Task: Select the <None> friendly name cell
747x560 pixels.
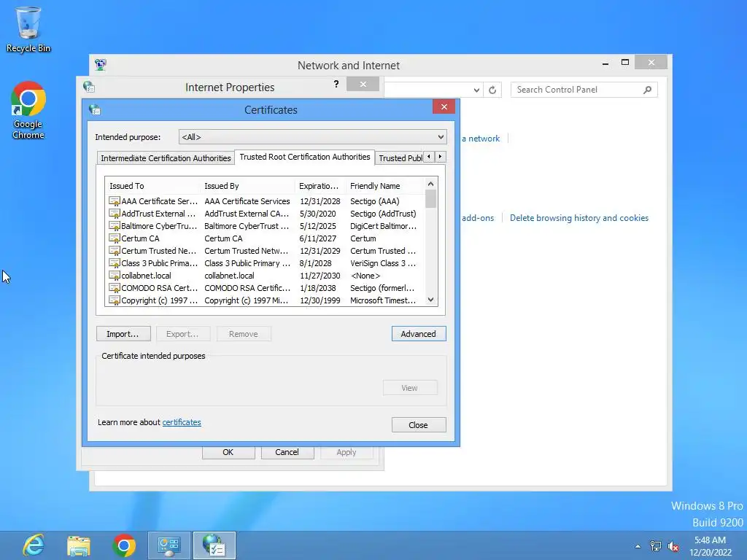Action: 365,275
